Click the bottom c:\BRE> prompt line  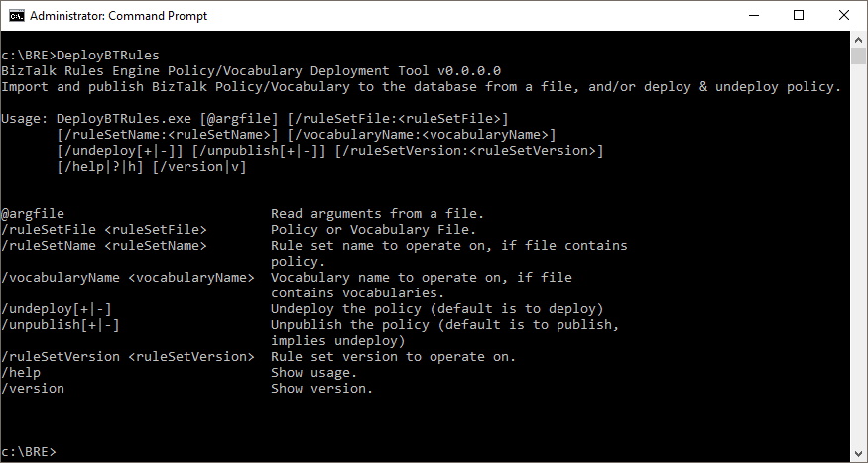29,451
